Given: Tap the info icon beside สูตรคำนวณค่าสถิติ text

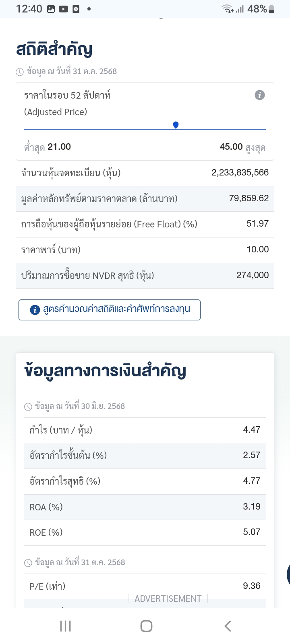Looking at the screenshot, I should 35,310.
